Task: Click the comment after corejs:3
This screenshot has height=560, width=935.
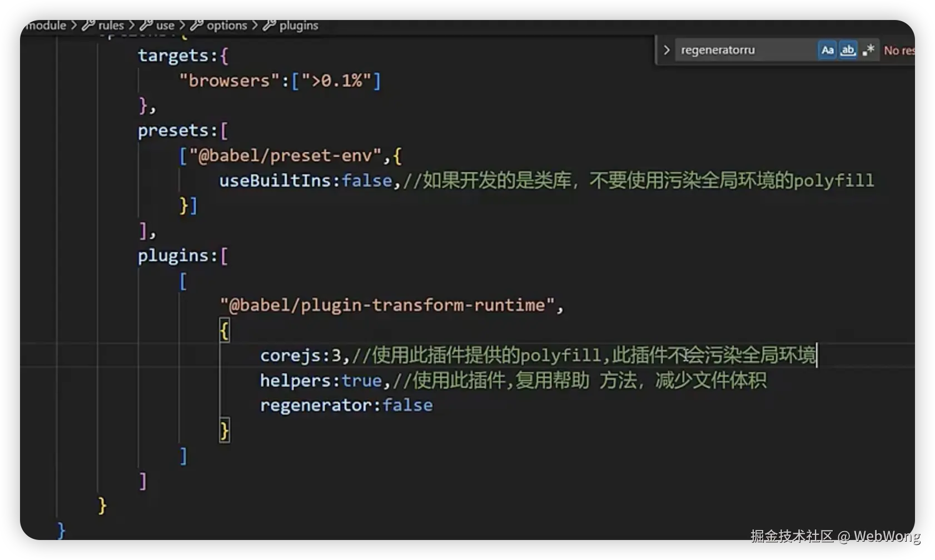Action: 584,356
